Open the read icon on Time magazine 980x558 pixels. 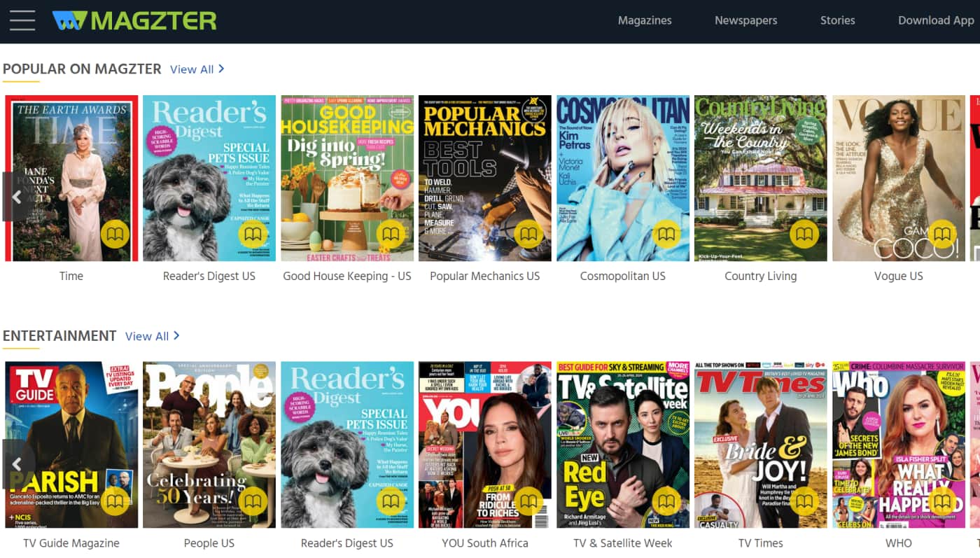[x=115, y=235]
